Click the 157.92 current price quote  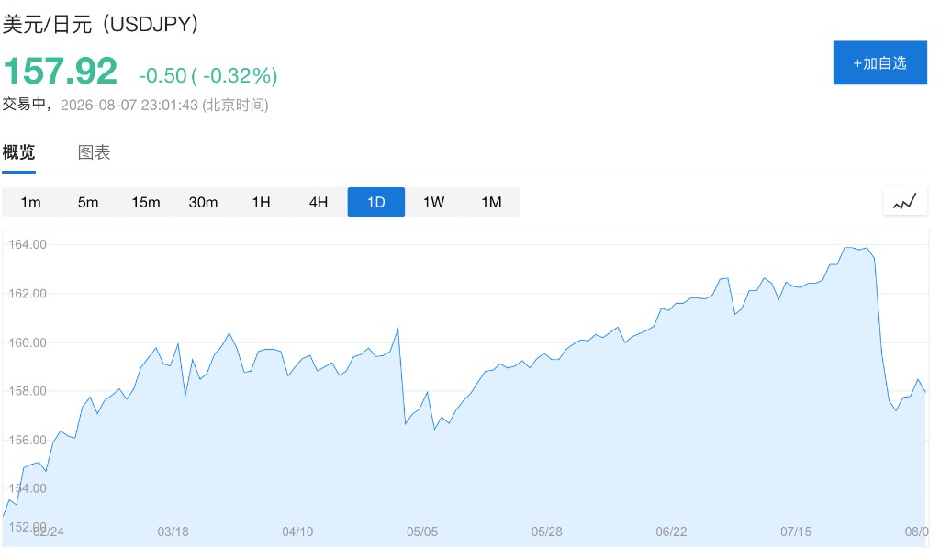click(60, 71)
